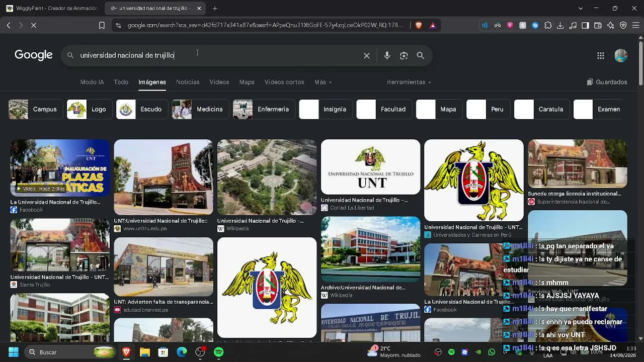Open the www.unitru.edu.pe image result

tap(164, 177)
